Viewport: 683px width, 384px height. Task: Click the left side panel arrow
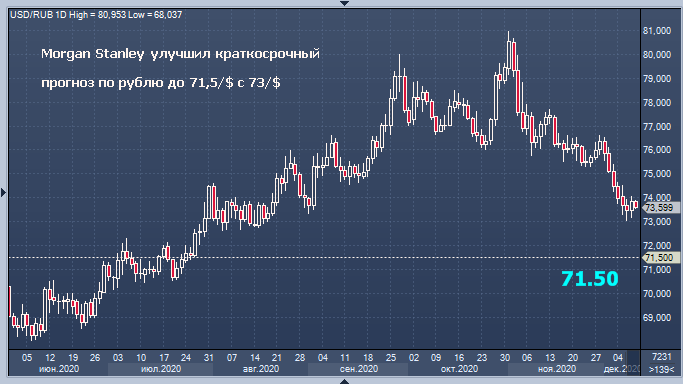(3, 192)
